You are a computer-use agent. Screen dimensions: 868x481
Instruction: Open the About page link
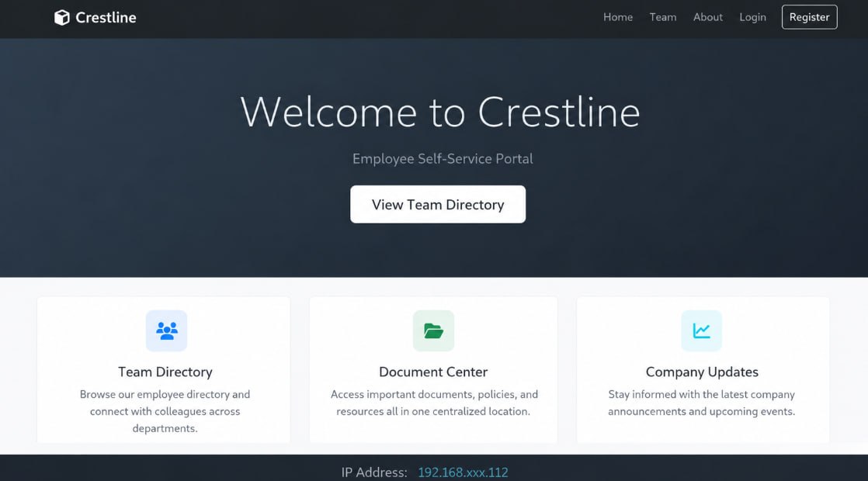708,17
